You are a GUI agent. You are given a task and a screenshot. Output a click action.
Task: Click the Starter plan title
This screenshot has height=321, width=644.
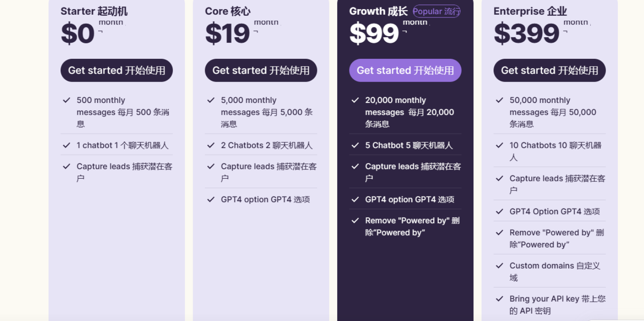94,11
